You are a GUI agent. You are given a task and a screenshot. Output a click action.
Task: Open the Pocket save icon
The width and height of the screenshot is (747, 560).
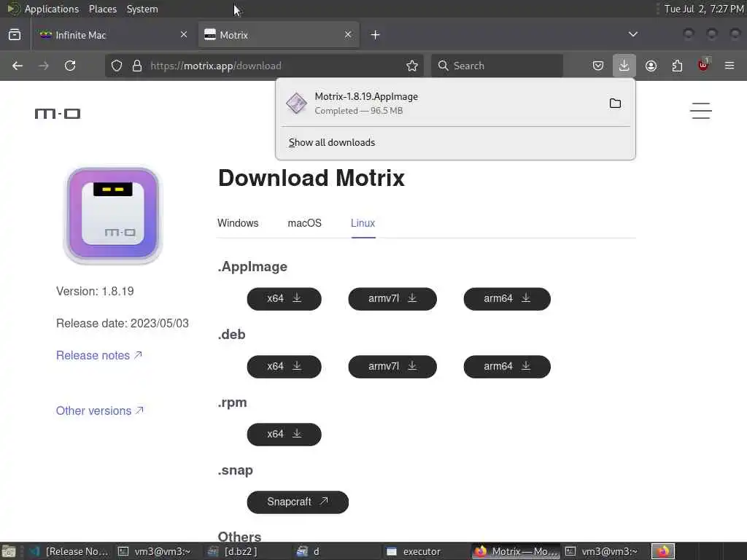point(598,66)
